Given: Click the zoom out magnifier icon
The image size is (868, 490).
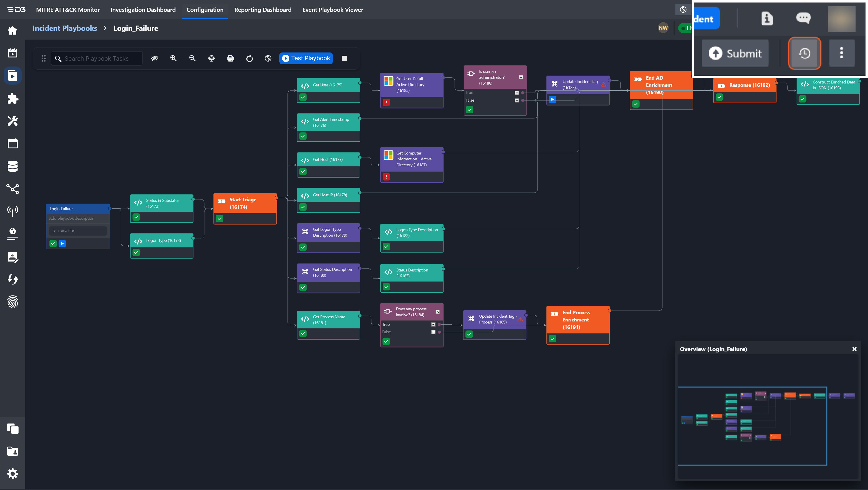Looking at the screenshot, I should tap(192, 58).
